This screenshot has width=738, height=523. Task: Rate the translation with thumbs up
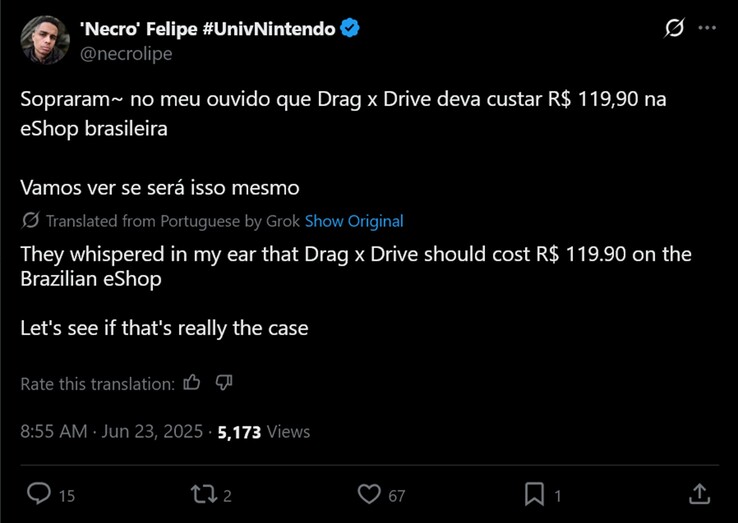point(193,383)
